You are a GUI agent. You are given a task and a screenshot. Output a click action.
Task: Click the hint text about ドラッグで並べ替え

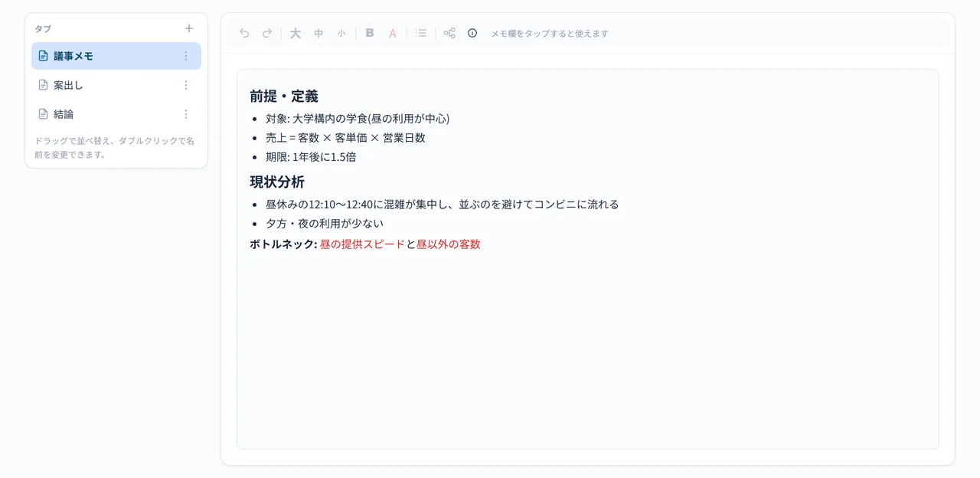114,148
